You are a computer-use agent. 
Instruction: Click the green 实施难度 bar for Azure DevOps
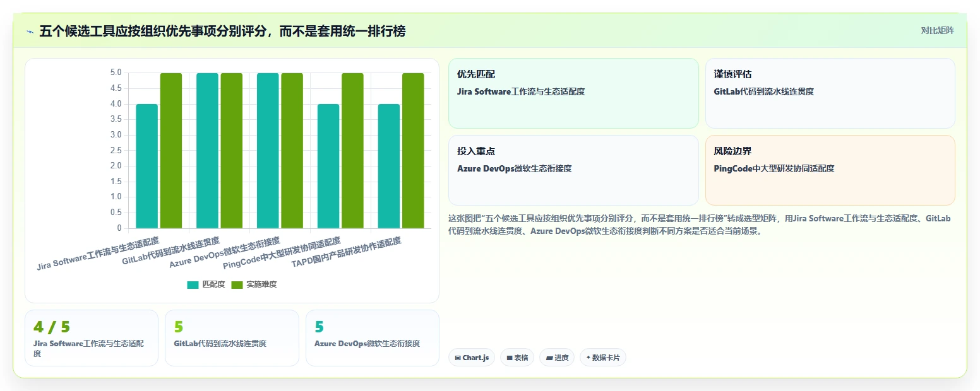pos(292,151)
